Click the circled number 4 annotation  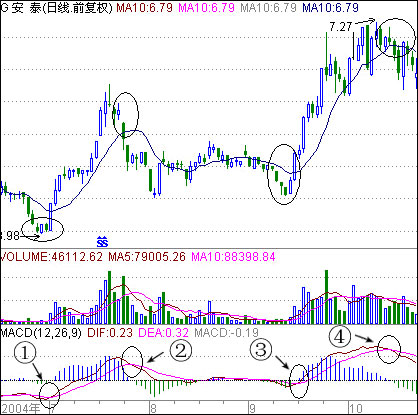[340, 337]
